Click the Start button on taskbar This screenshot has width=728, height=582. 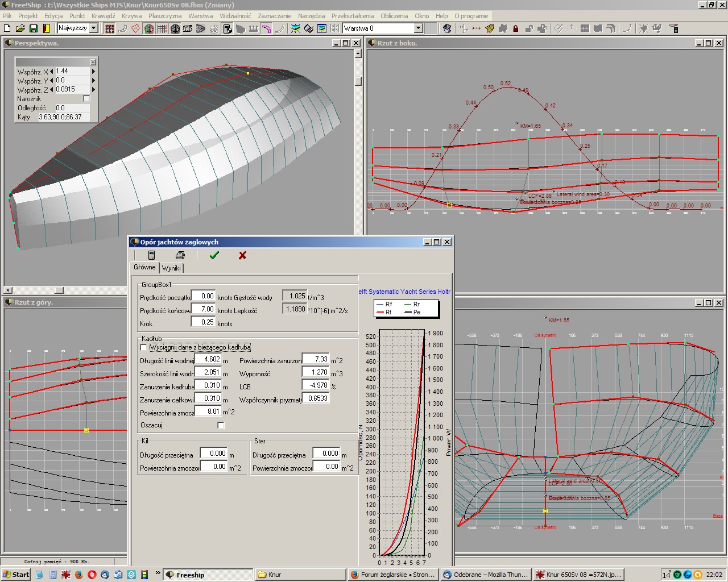(x=16, y=575)
